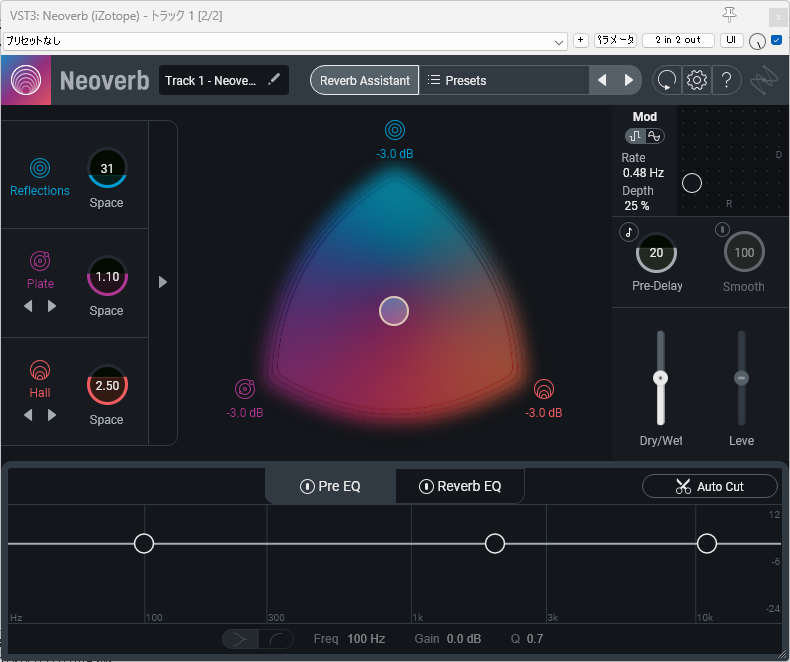Uncheck the plugin bypass checkbox
The width and height of the screenshot is (790, 662).
coord(776,40)
